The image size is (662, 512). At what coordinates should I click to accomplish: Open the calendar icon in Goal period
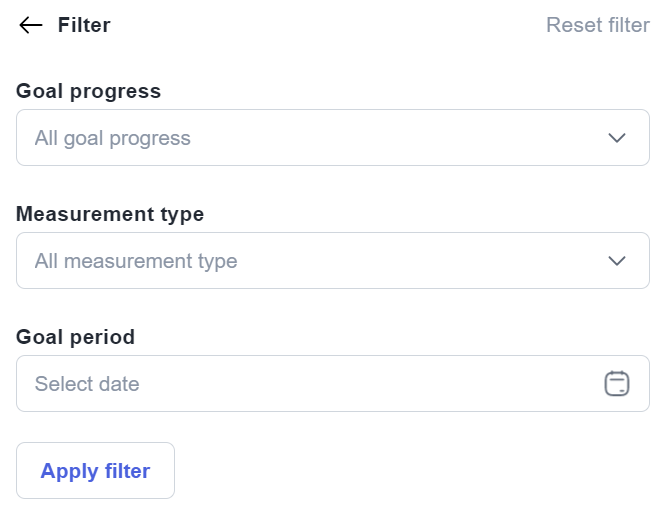point(617,384)
